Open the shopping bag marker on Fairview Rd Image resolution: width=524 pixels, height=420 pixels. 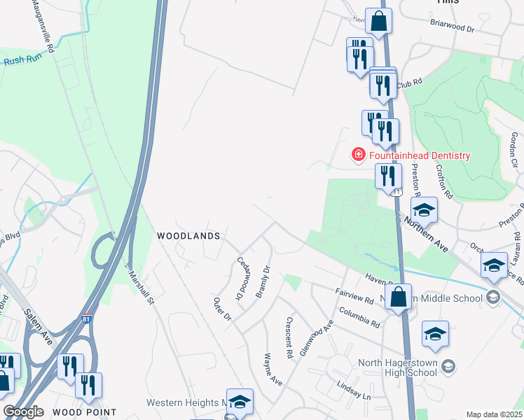coord(398,297)
